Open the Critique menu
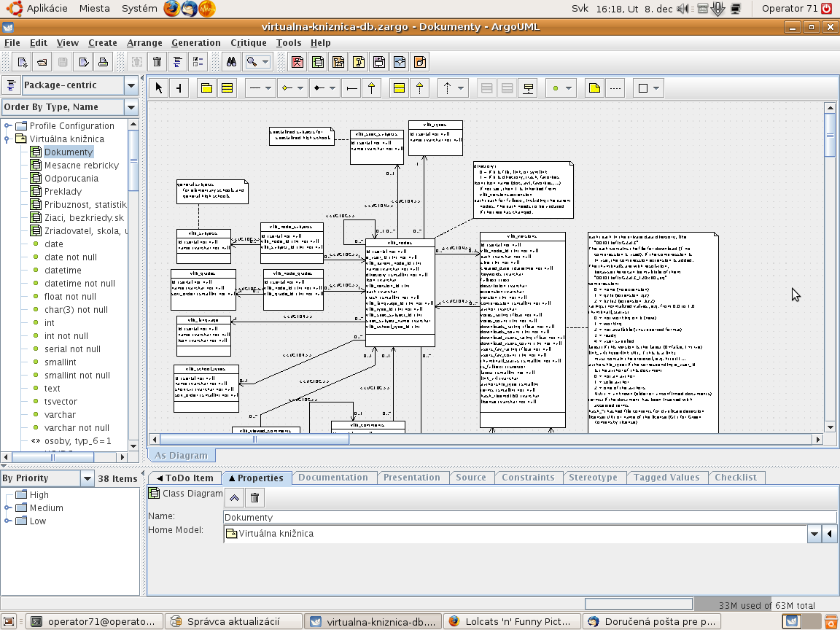Image resolution: width=840 pixels, height=630 pixels. pos(248,43)
